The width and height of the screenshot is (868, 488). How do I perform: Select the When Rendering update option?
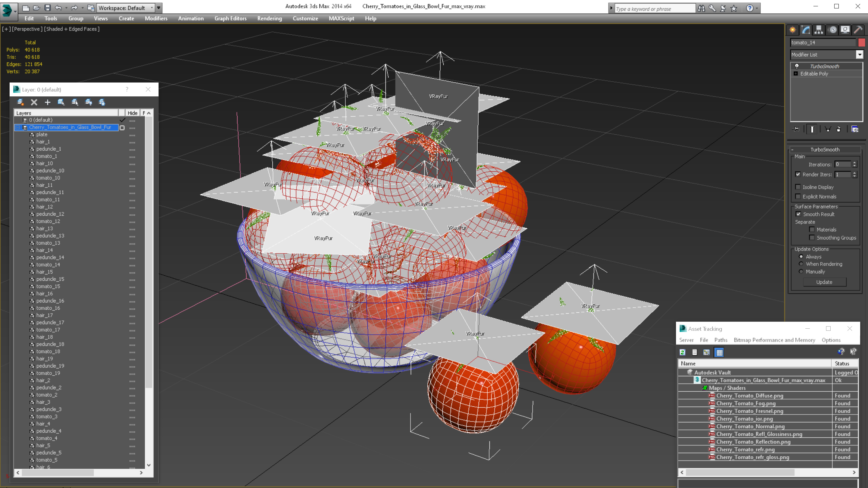pos(801,264)
